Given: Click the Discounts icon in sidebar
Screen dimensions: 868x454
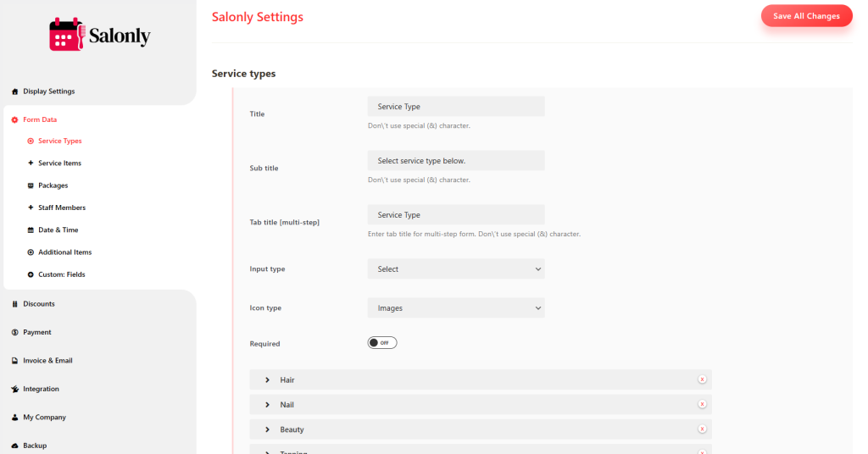Looking at the screenshot, I should point(14,304).
